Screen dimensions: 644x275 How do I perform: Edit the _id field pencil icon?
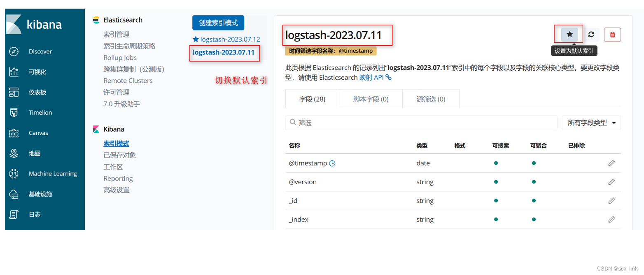tap(611, 201)
